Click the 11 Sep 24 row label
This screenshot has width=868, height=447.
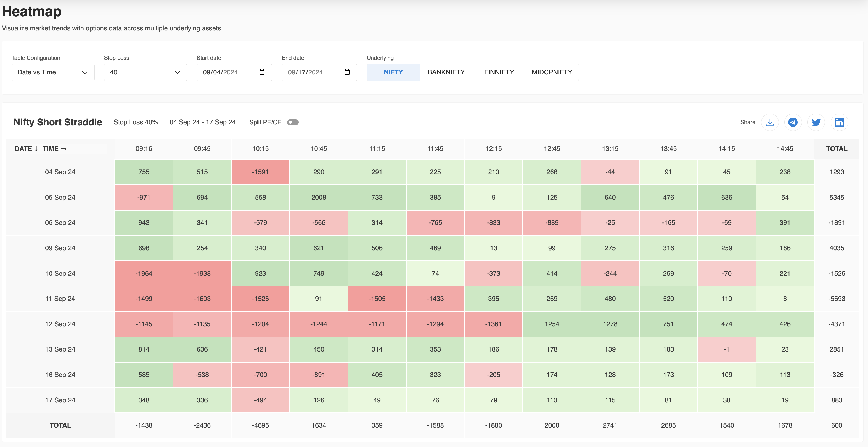[60, 299]
